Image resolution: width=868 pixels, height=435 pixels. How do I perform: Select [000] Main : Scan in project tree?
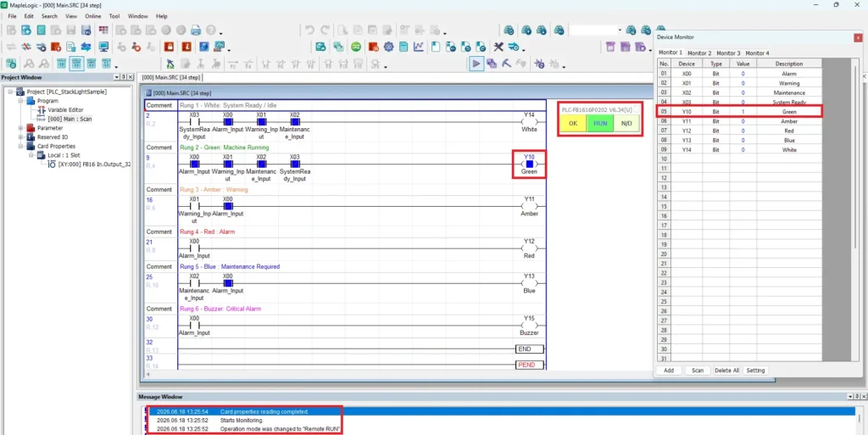point(70,119)
